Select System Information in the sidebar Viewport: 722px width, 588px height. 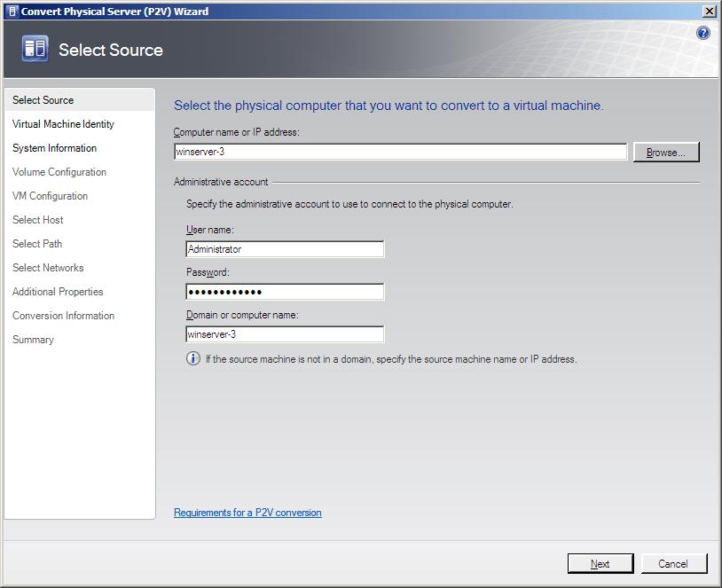(55, 148)
